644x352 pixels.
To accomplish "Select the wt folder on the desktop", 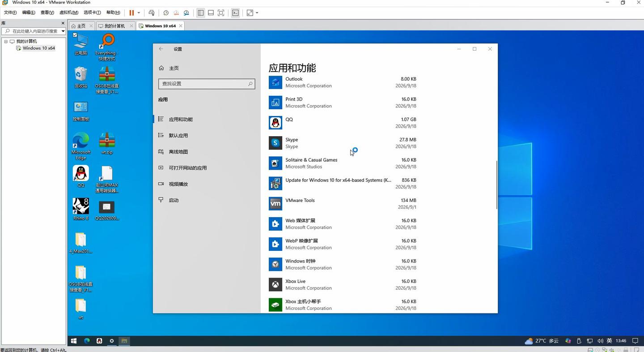I will tap(81, 309).
